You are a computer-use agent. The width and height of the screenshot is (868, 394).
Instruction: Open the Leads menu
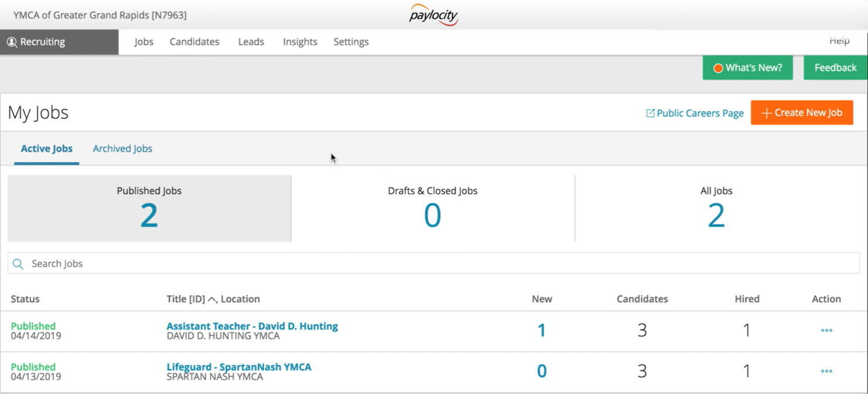(x=251, y=42)
